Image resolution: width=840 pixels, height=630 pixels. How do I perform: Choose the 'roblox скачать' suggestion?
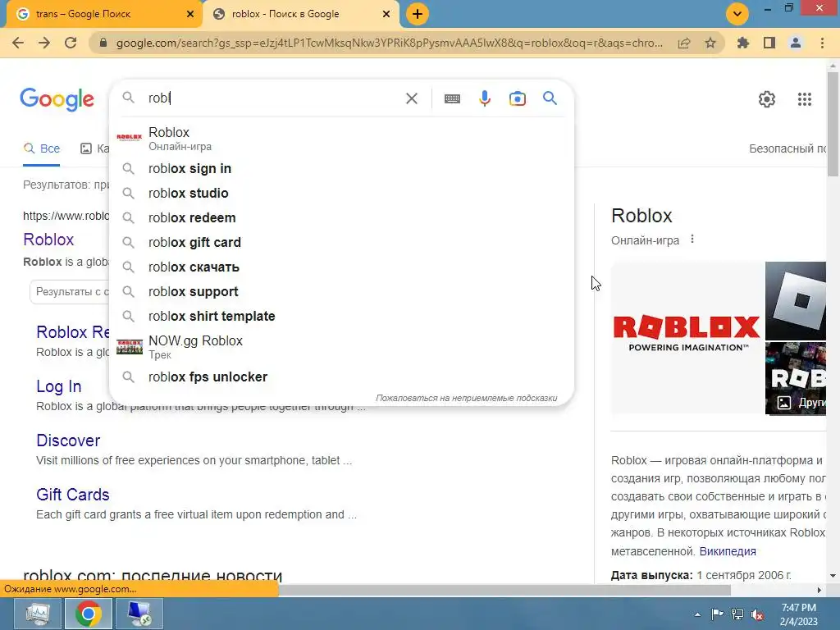(x=342, y=267)
